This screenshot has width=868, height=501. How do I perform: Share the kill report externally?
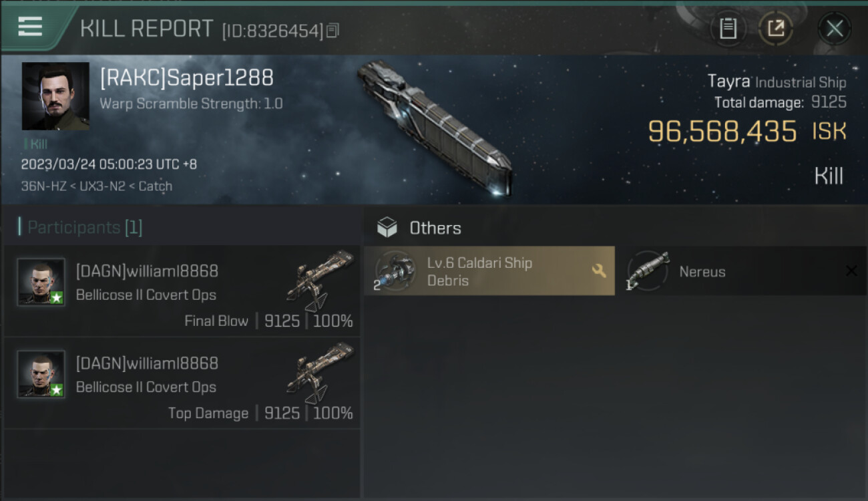point(775,29)
